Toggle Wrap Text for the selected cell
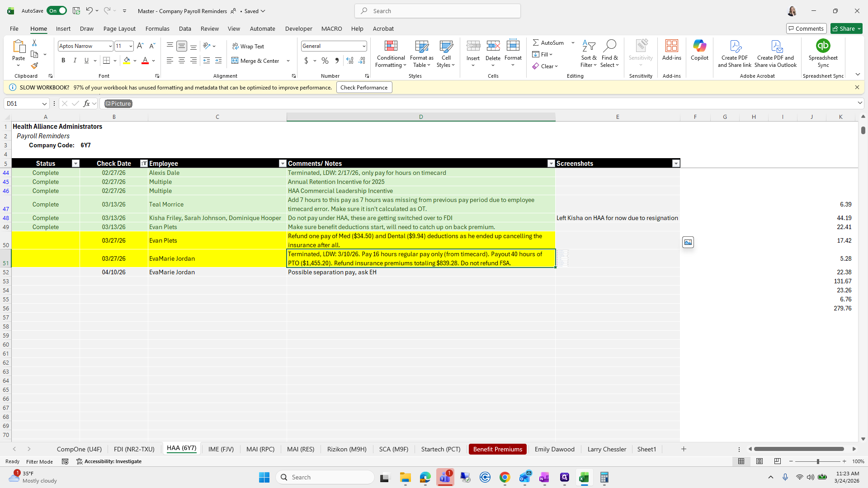 pyautogui.click(x=248, y=46)
